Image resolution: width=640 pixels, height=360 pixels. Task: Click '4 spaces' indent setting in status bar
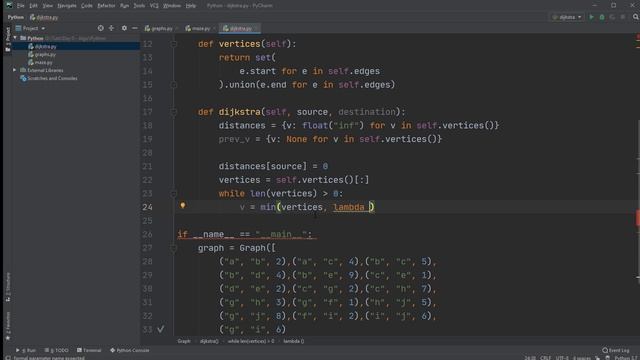click(582, 358)
